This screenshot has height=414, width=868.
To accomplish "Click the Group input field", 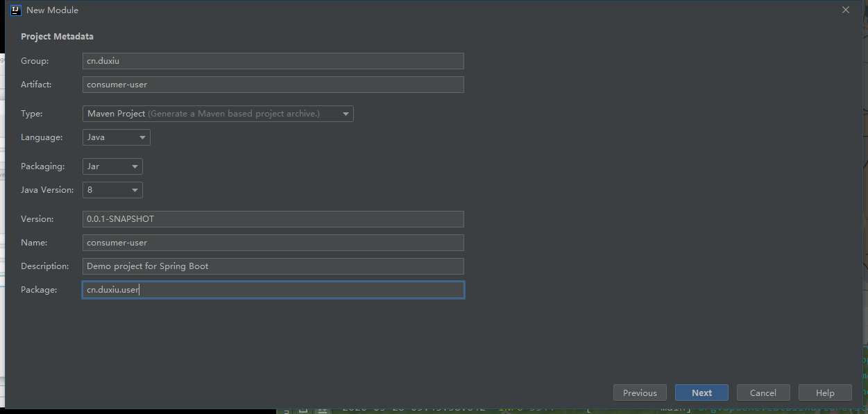I will (273, 61).
